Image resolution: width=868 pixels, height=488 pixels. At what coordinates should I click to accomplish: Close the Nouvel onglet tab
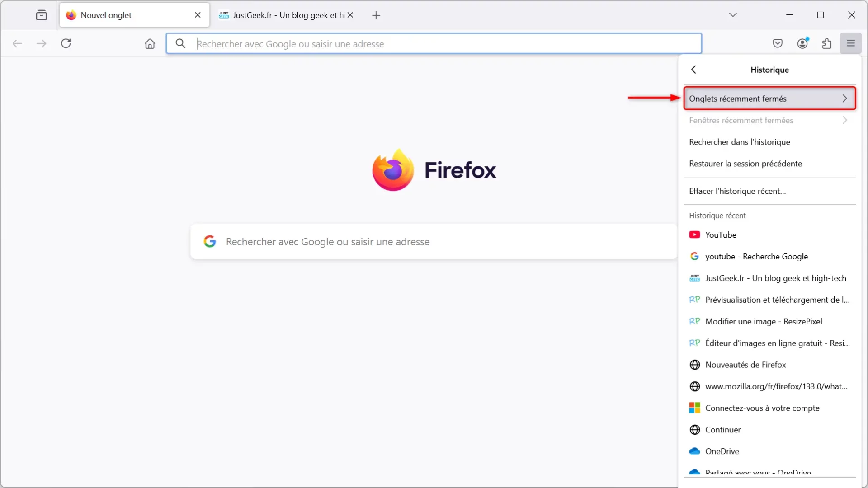pyautogui.click(x=198, y=15)
